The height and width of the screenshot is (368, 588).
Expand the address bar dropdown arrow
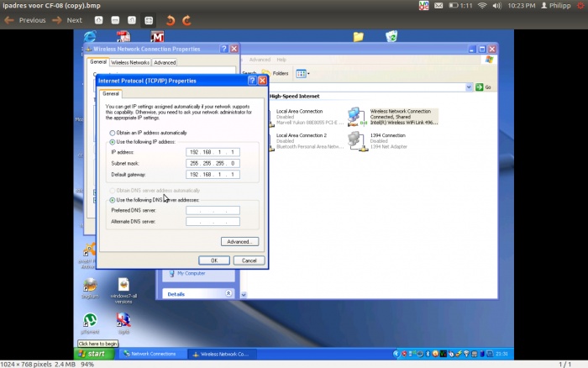pyautogui.click(x=469, y=87)
